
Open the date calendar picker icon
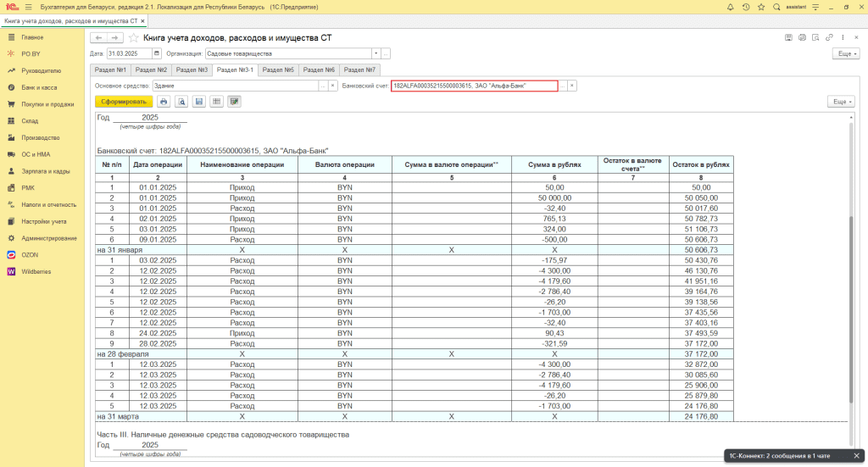(x=157, y=53)
